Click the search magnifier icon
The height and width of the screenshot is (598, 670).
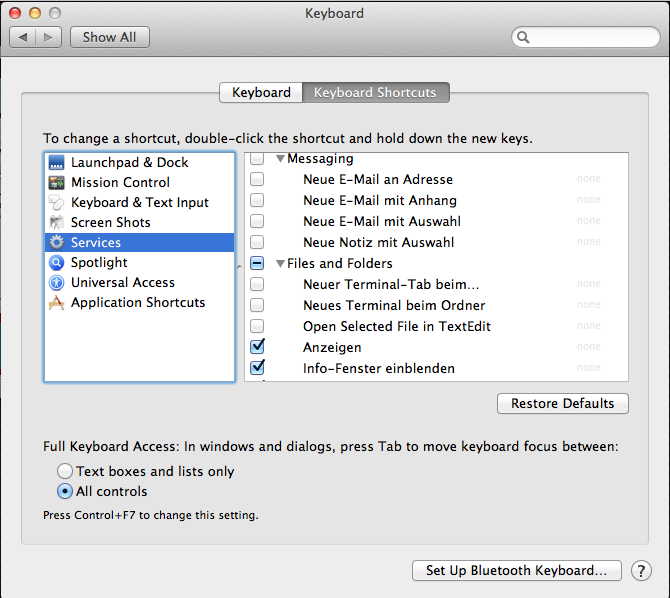pyautogui.click(x=523, y=37)
